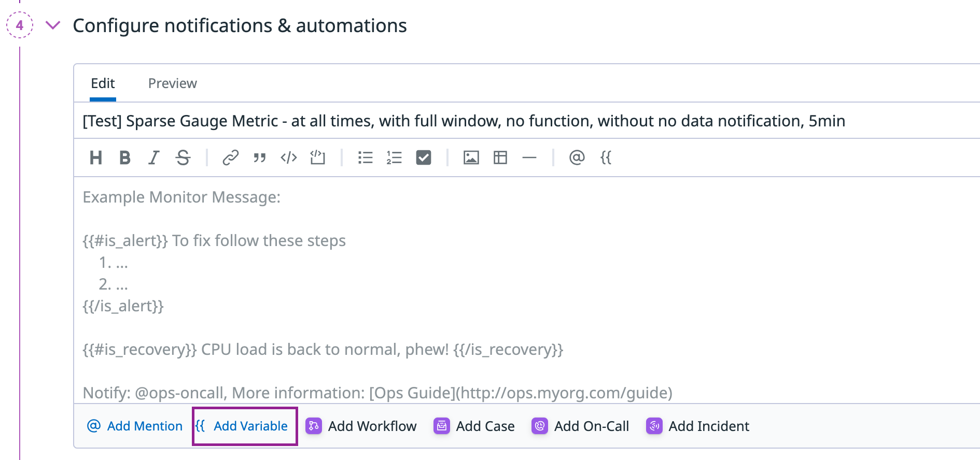Click the Add Variable button

[x=245, y=426]
